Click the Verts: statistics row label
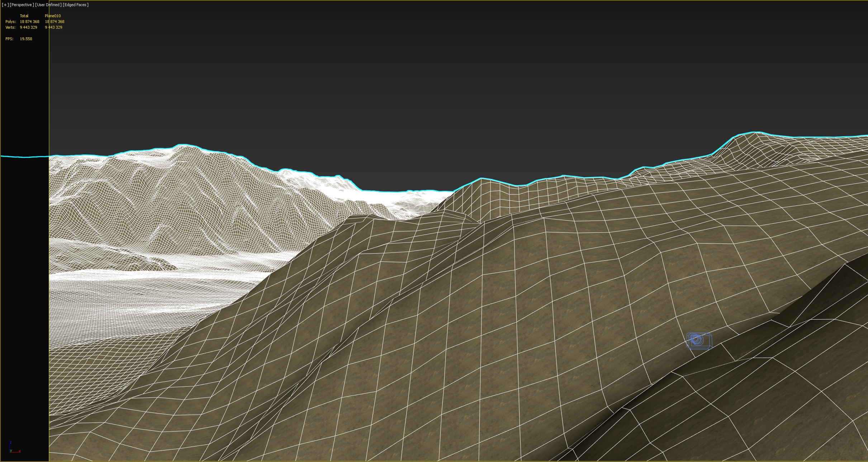The height and width of the screenshot is (462, 868). 10,27
